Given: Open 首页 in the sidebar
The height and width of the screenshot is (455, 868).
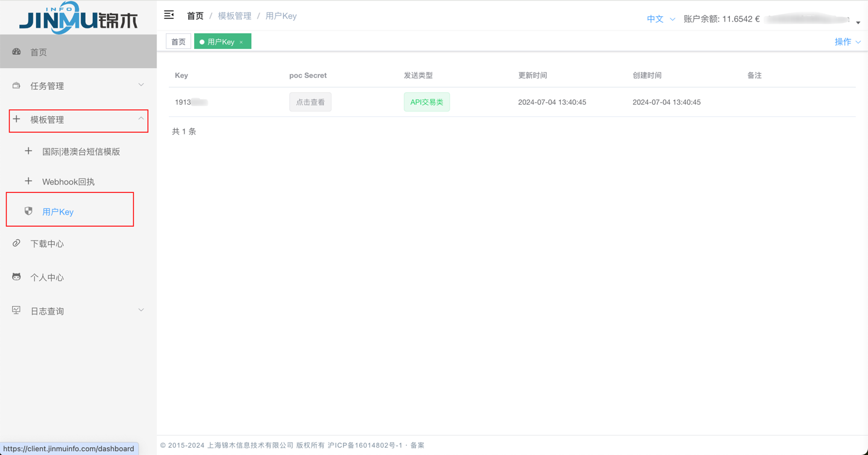Looking at the screenshot, I should click(78, 51).
